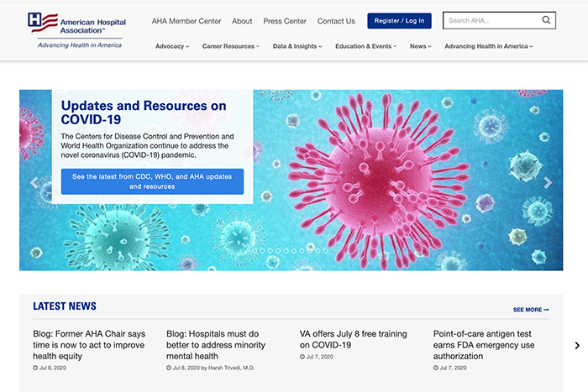Click byline Harsh Trivedi, M.D.
The width and height of the screenshot is (588, 392).
click(x=231, y=368)
